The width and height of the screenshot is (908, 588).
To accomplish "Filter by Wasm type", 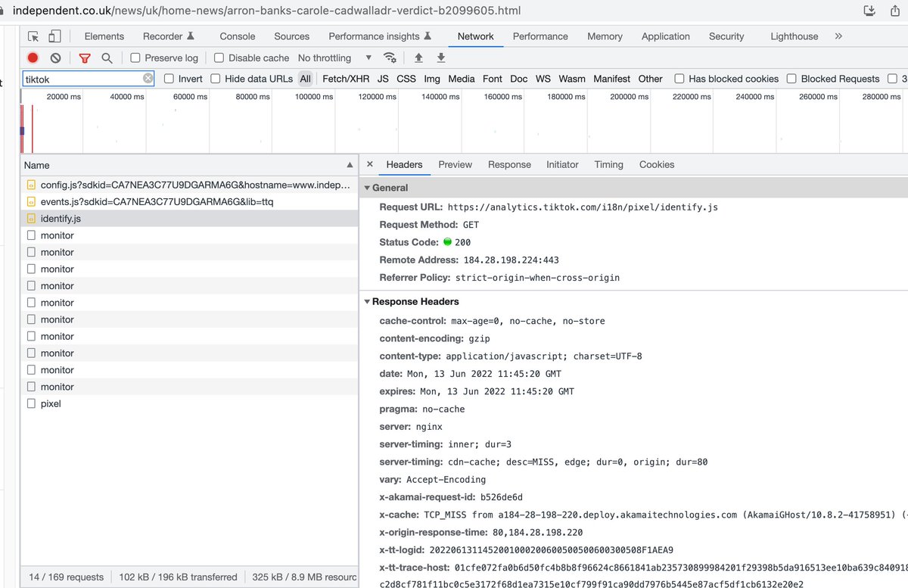I will pos(572,79).
